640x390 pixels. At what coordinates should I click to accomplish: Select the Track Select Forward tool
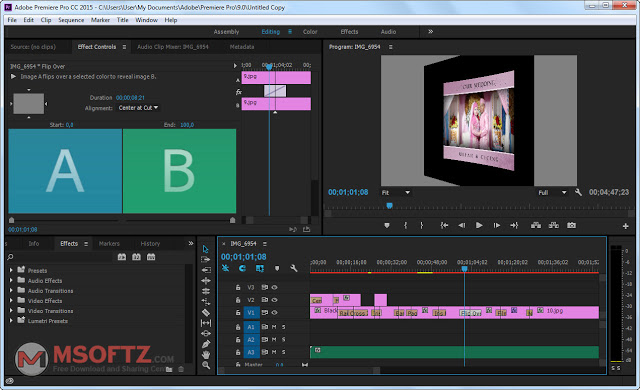point(206,259)
